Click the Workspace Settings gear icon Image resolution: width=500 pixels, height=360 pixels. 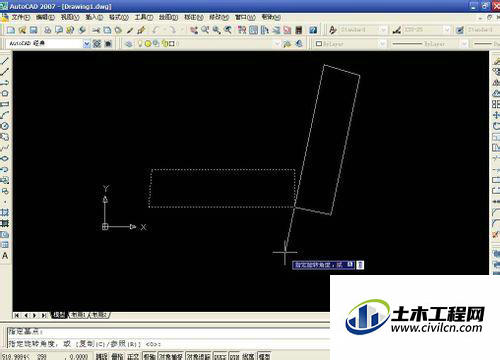(x=97, y=44)
